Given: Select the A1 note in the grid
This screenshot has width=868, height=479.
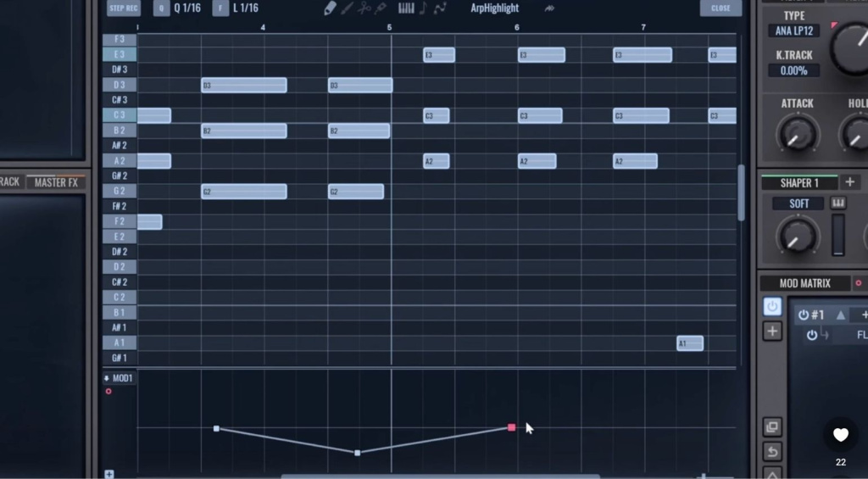Looking at the screenshot, I should click(690, 343).
